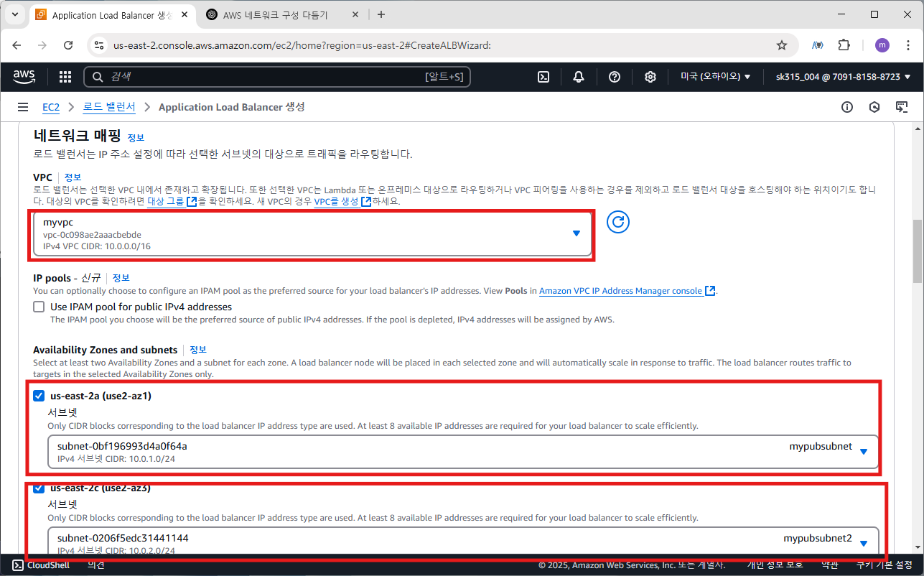
Task: Open 개인 정보 보호 in the footer
Action: coord(775,565)
